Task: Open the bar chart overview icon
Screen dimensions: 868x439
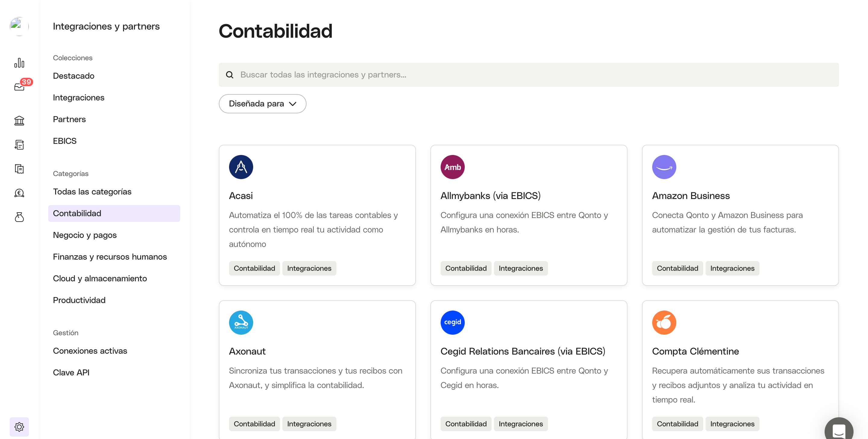Action: point(19,63)
